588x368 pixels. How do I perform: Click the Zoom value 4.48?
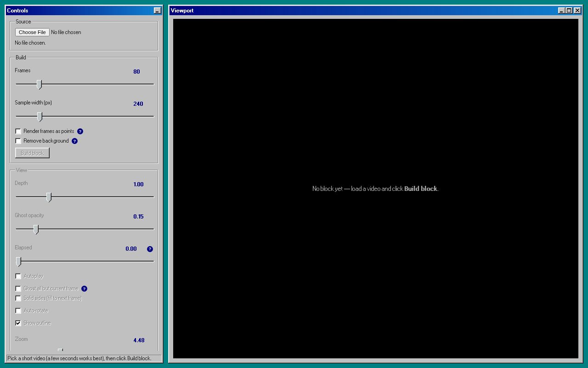point(139,340)
